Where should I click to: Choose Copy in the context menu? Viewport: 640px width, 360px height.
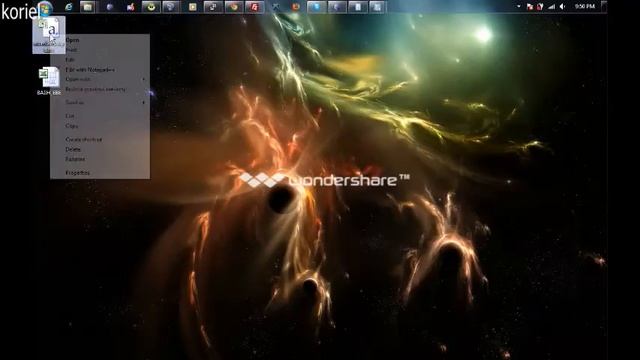[x=100, y=126]
